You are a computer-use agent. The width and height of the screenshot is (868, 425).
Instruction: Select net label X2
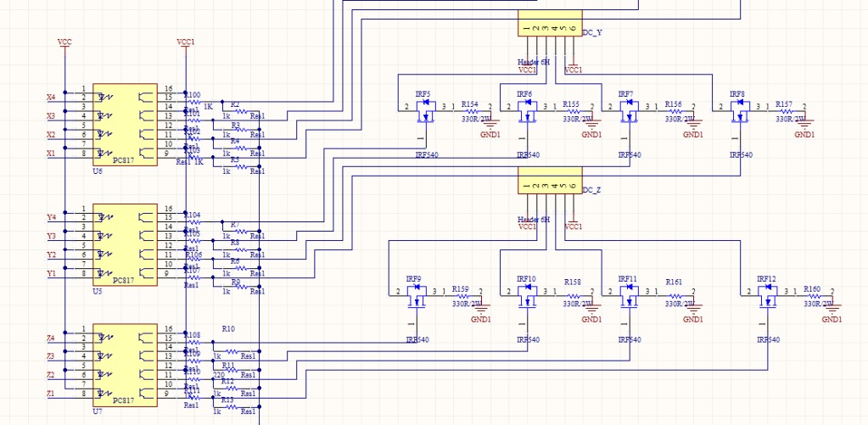51,135
